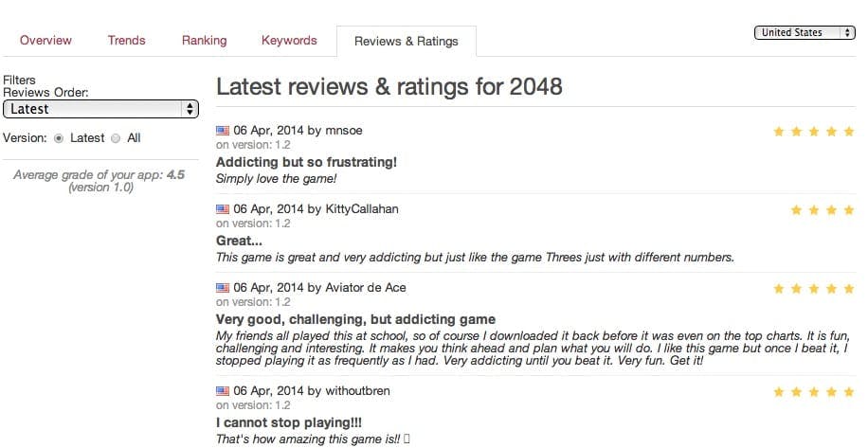Select the Reviews & Ratings tab
868x448 pixels.
(406, 42)
